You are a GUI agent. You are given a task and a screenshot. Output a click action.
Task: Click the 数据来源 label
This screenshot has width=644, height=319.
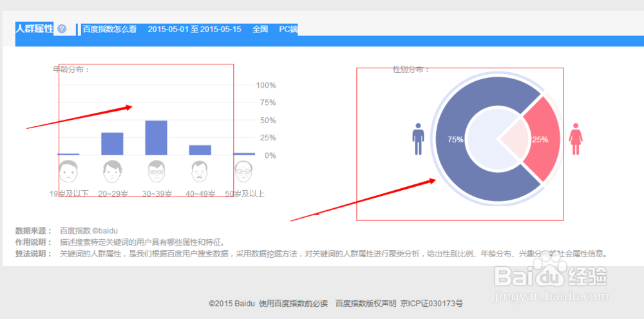coord(33,231)
